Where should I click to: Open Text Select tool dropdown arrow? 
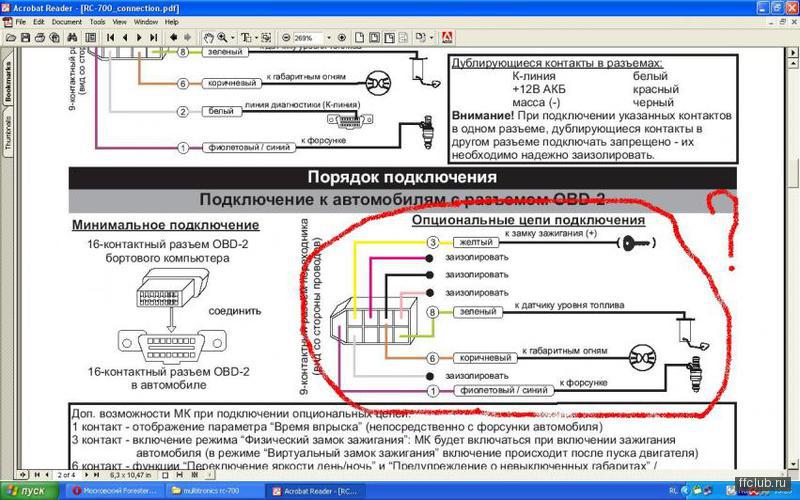tap(256, 38)
